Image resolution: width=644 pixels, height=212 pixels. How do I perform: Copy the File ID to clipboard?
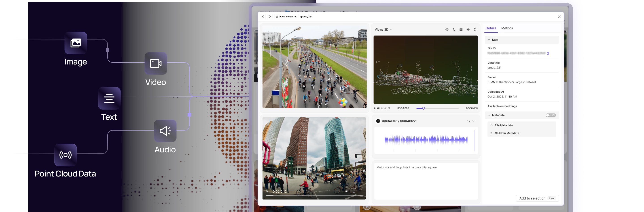(x=548, y=53)
